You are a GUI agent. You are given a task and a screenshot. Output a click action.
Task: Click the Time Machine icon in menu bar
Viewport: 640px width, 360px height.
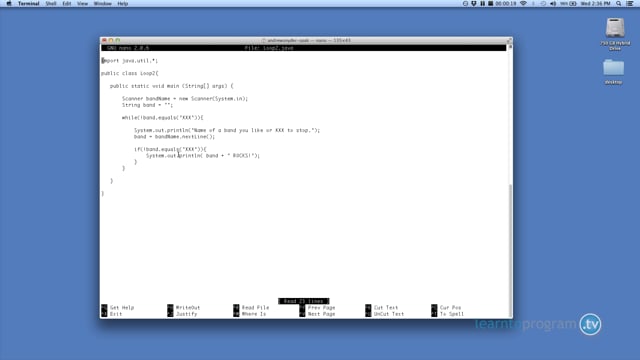pyautogui.click(x=543, y=4)
